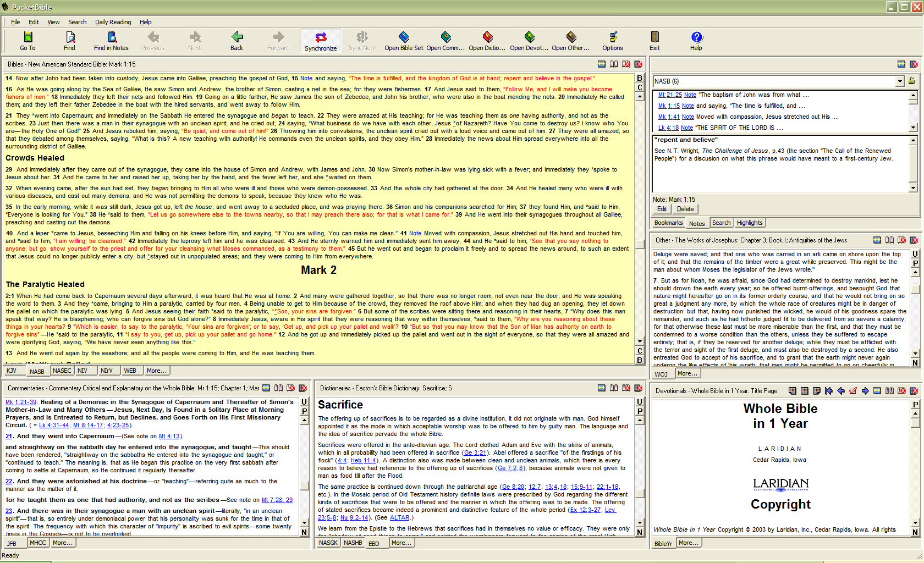Expand More... in Commentaries pane tabs

pyautogui.click(x=62, y=543)
